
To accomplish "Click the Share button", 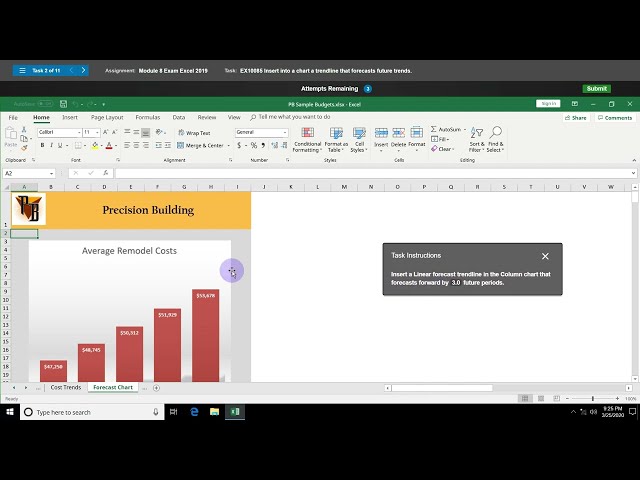I will 576,118.
